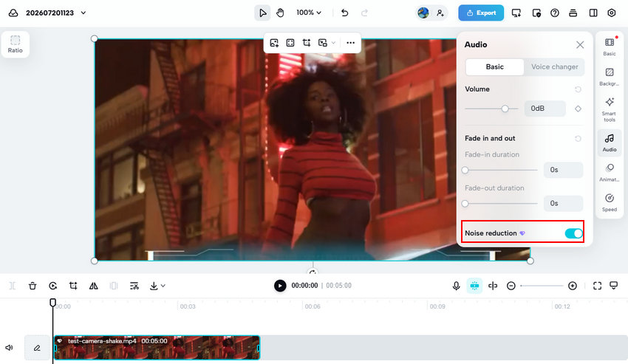Record voiceover with microphone icon
The height and width of the screenshot is (364, 628).
tap(456, 286)
